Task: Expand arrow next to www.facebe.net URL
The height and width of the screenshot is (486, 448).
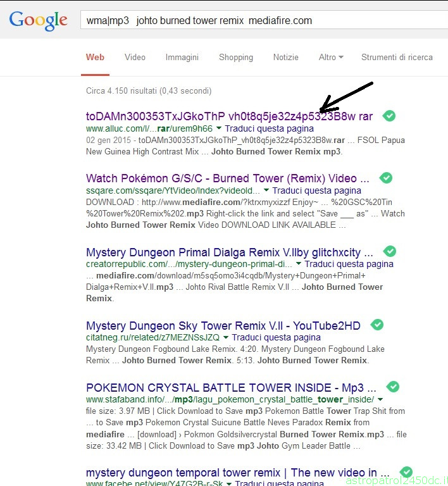Action: [x=229, y=483]
